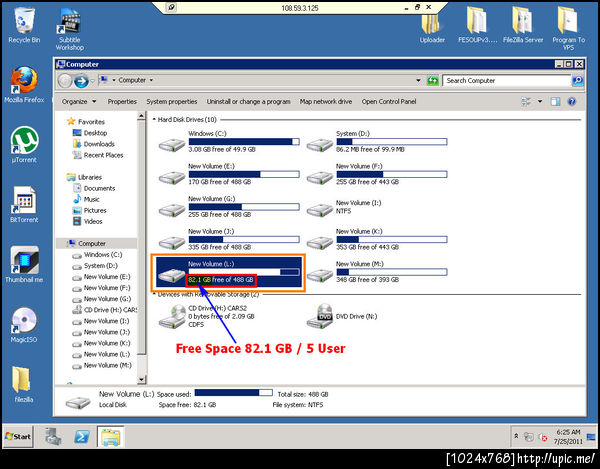The image size is (600, 469).
Task: Click the Explorer help question mark
Action: point(572,101)
